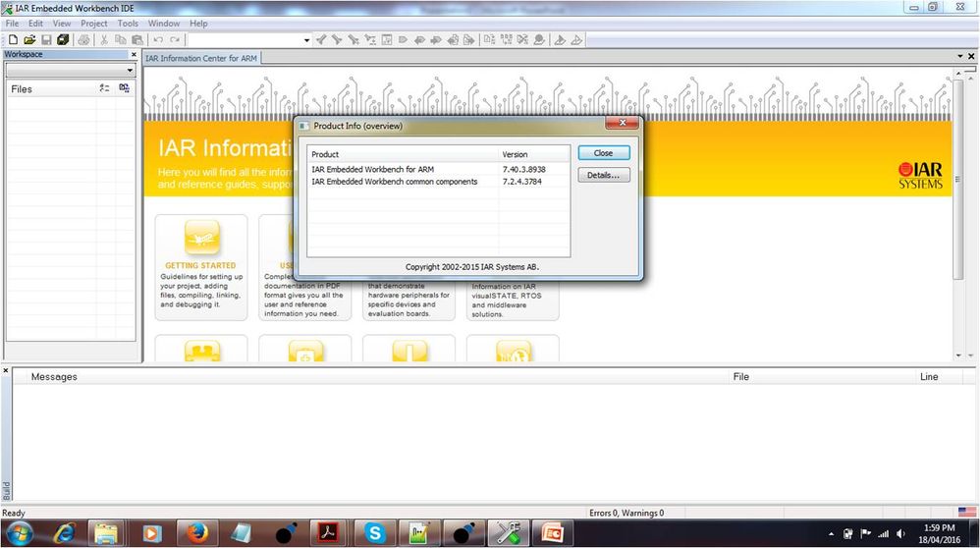980x548 pixels.
Task: Click Close button in Product Info dialog
Action: pyautogui.click(x=603, y=153)
